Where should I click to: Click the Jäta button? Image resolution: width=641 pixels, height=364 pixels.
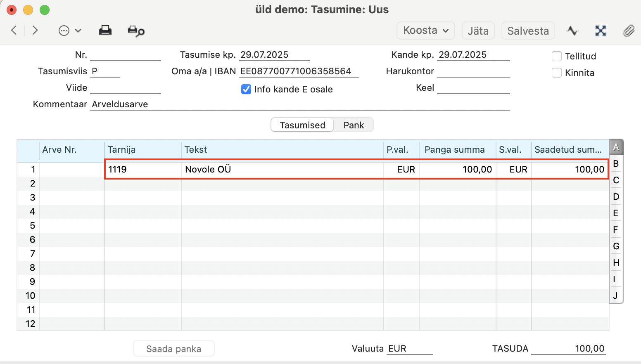(x=478, y=31)
